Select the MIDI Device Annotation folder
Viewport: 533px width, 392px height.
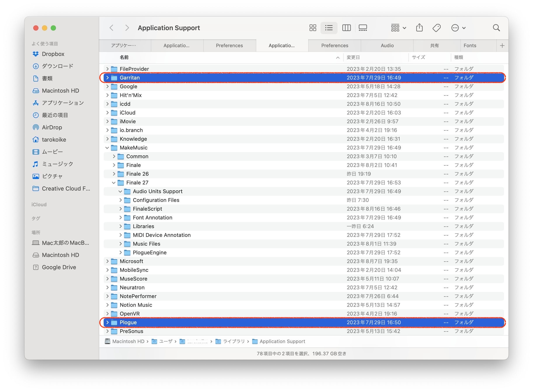click(304, 235)
